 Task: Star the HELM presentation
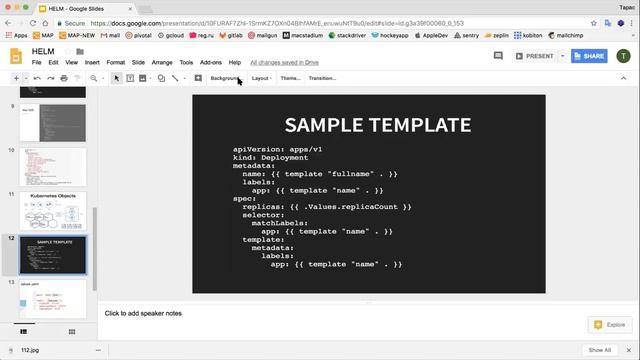pos(68,51)
